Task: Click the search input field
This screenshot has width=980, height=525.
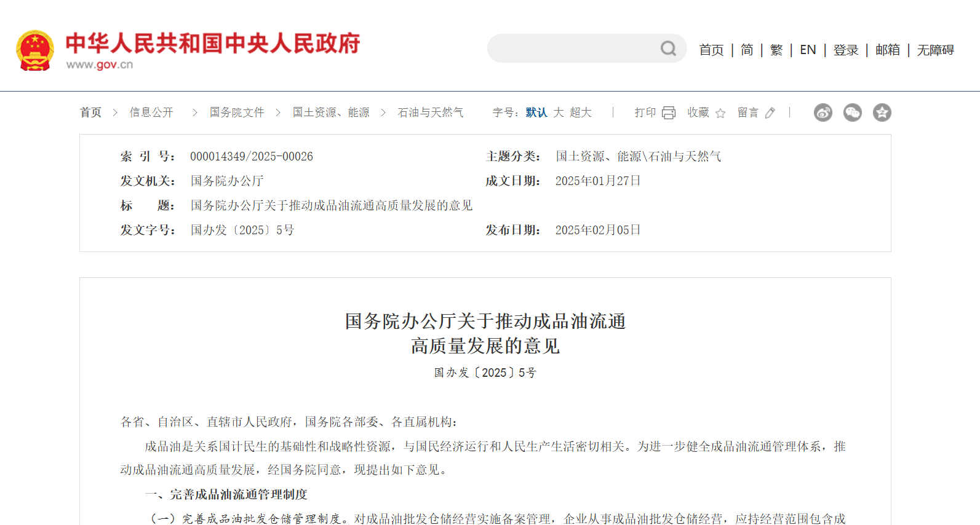Action: click(x=572, y=49)
